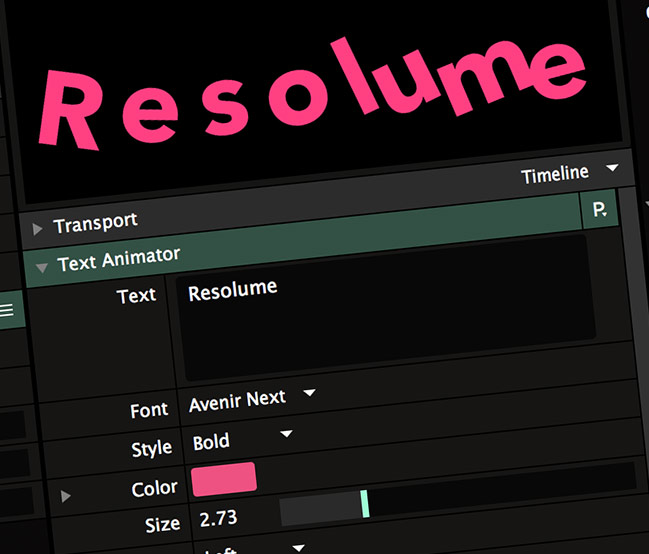Click the Size slider handle
Image resolution: width=649 pixels, height=554 pixels.
click(365, 503)
